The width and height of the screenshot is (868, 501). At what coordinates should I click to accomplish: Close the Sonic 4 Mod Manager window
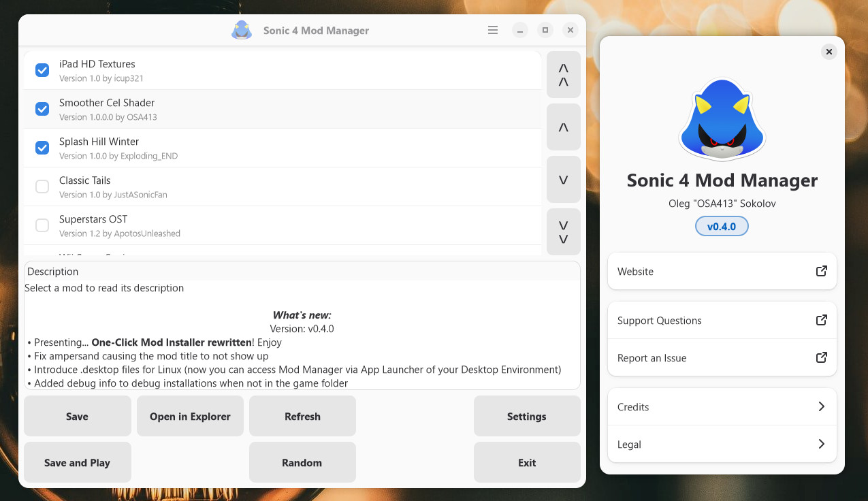coord(570,30)
